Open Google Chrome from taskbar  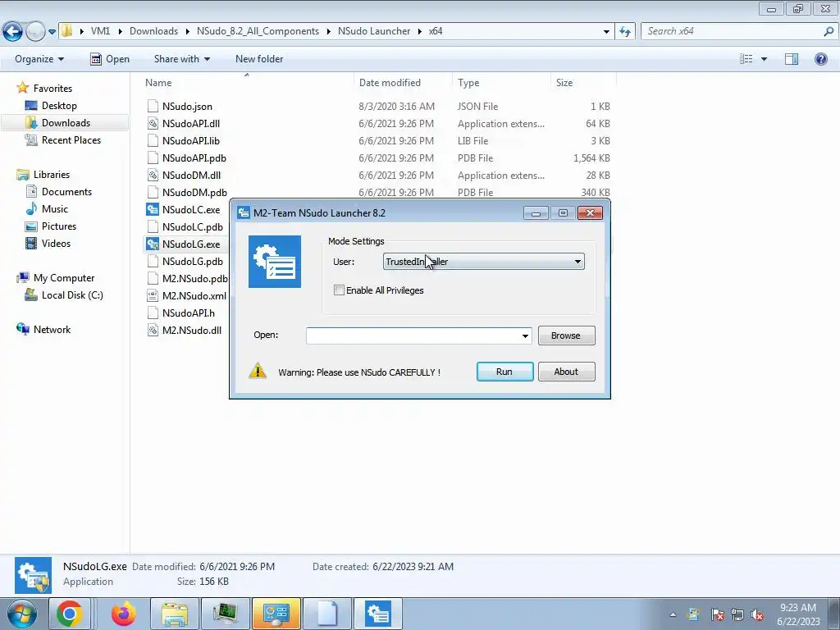click(70, 614)
